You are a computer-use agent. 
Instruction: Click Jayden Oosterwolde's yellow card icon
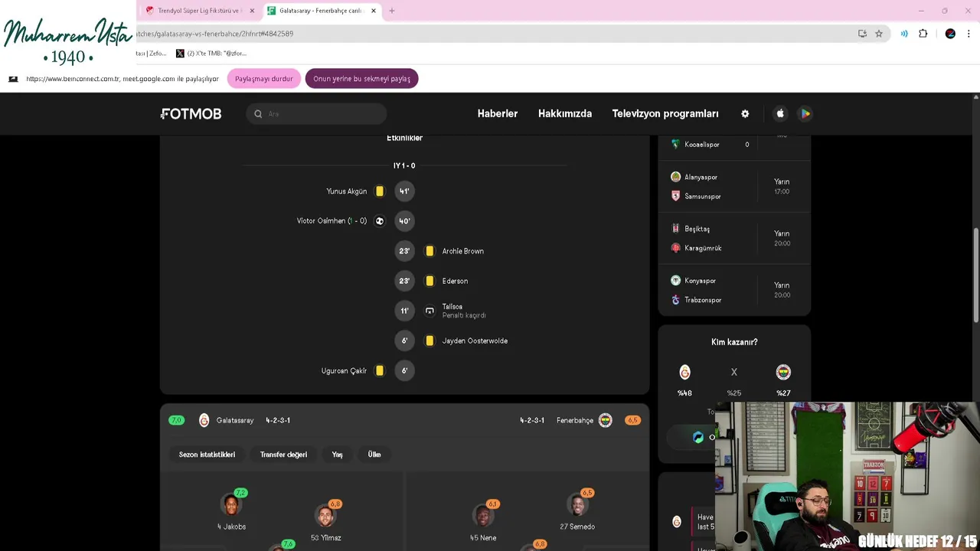(430, 341)
